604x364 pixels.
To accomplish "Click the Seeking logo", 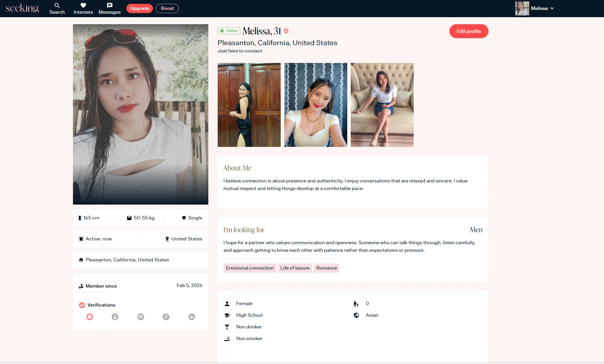I will coord(22,8).
